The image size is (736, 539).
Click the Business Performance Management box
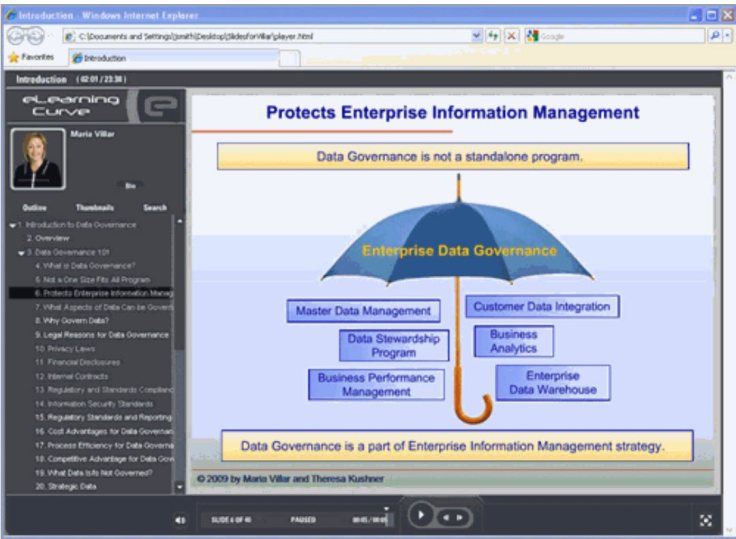click(376, 385)
